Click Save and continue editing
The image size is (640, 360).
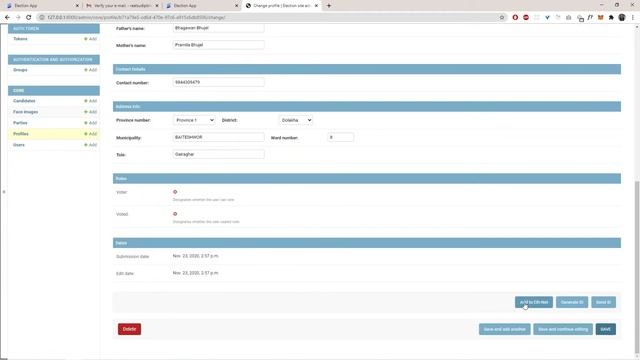tap(563, 329)
